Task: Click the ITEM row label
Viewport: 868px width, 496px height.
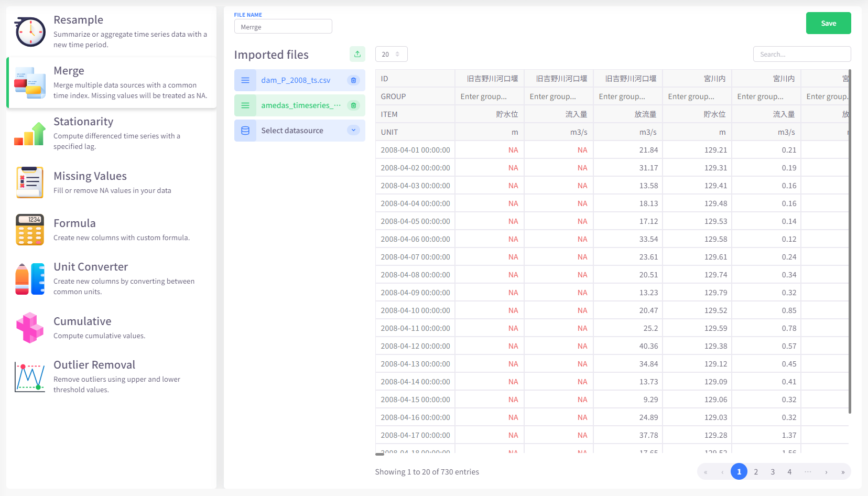Action: point(389,114)
